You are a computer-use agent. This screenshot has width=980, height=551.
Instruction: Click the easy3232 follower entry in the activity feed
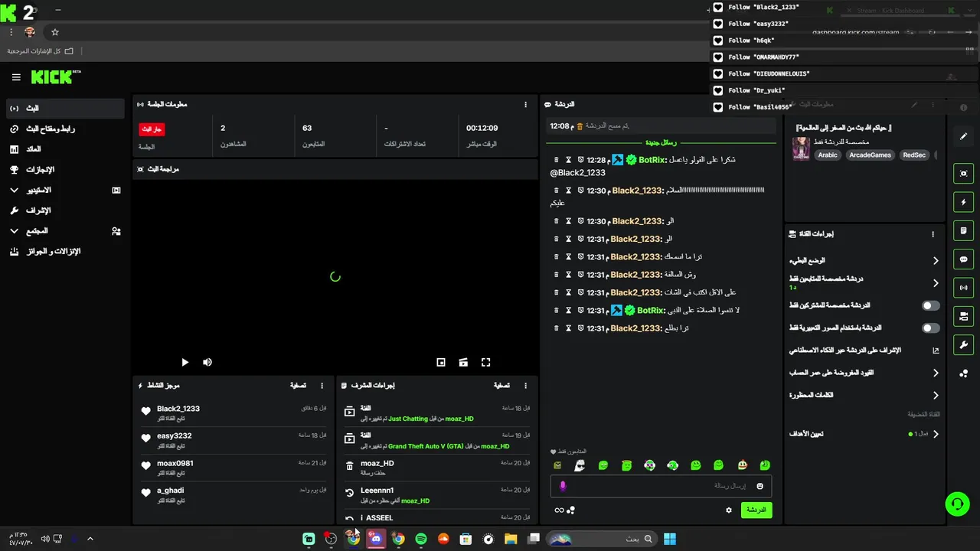[x=234, y=441]
